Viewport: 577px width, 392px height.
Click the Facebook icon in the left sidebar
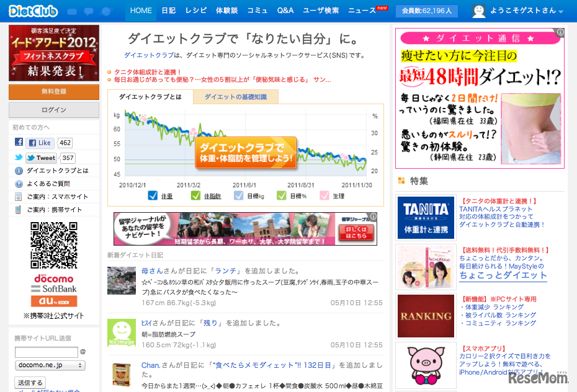click(19, 142)
